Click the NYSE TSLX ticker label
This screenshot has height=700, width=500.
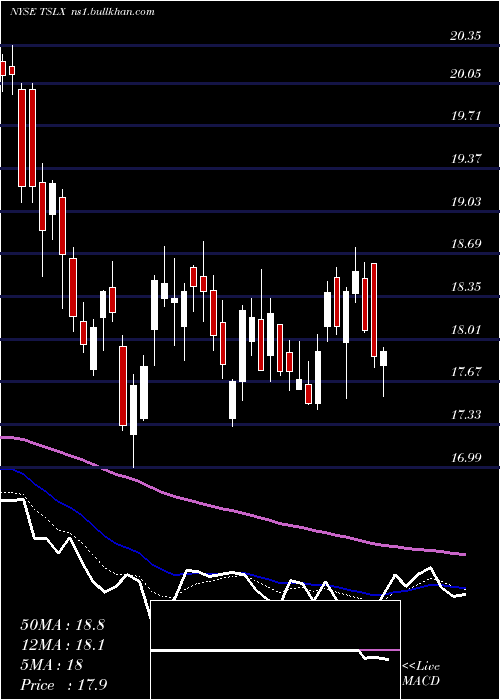[x=38, y=12]
